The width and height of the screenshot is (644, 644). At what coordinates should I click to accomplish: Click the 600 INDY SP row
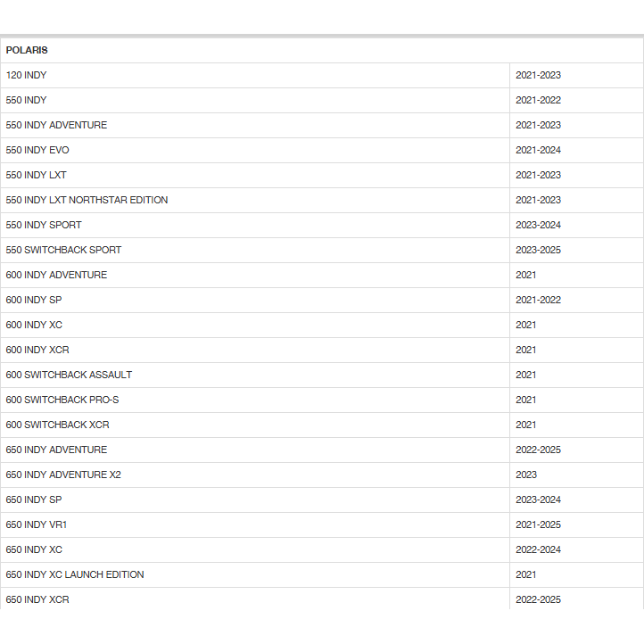[x=322, y=301]
